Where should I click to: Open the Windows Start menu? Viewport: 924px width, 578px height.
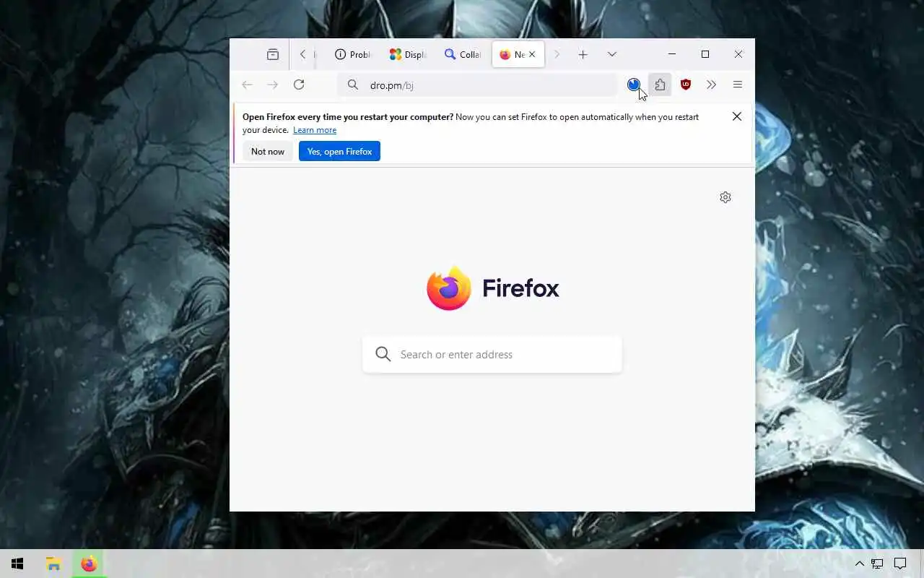[17, 564]
